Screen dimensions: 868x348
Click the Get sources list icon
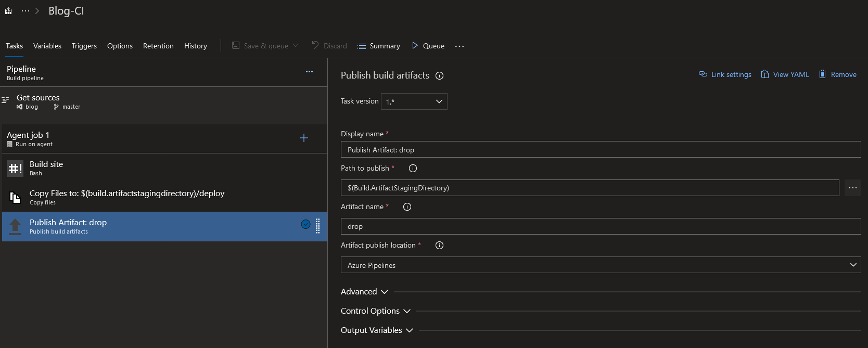(x=6, y=99)
